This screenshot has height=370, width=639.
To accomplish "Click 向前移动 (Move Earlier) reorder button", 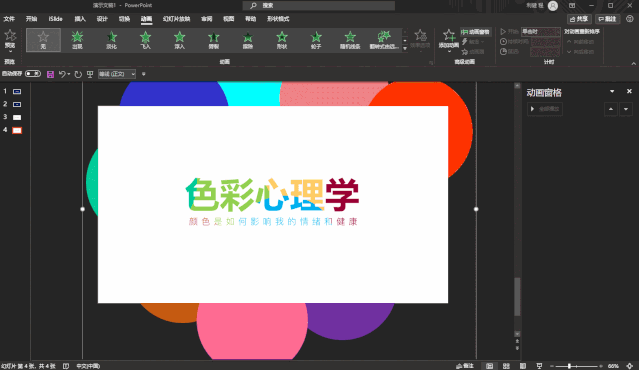I will pyautogui.click(x=580, y=42).
